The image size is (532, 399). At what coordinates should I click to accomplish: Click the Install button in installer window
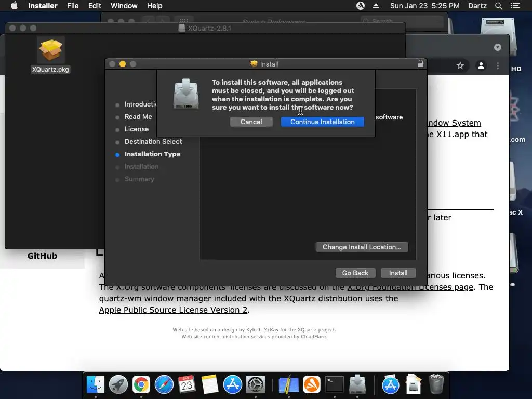point(398,273)
